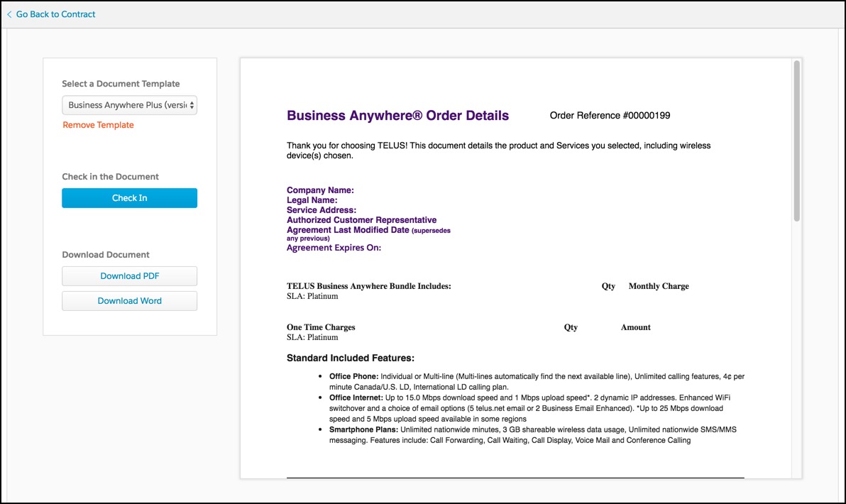
Task: Click Order Reference #00000199 text
Action: coord(610,116)
